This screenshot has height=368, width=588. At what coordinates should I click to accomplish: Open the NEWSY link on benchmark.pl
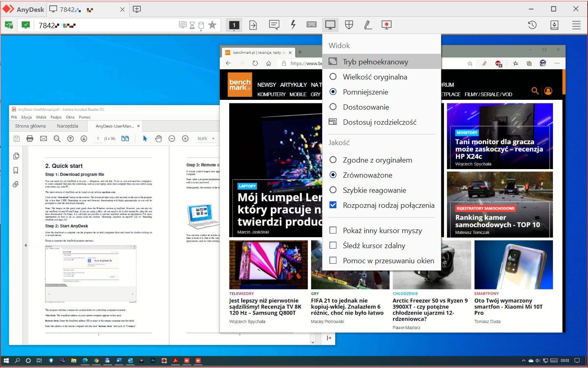[x=267, y=85]
